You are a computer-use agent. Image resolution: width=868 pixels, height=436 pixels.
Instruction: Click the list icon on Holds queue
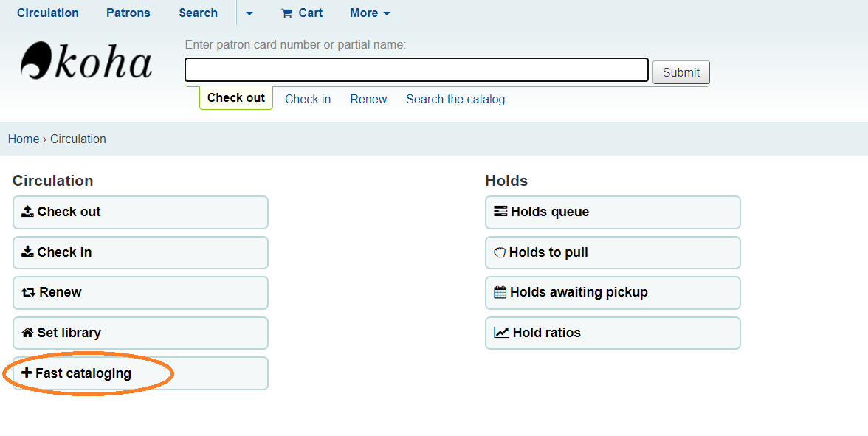[x=500, y=212]
